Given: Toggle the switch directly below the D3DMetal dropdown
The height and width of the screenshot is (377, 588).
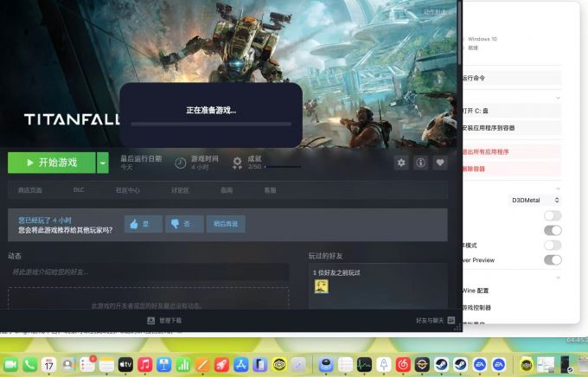Looking at the screenshot, I should click(x=553, y=215).
